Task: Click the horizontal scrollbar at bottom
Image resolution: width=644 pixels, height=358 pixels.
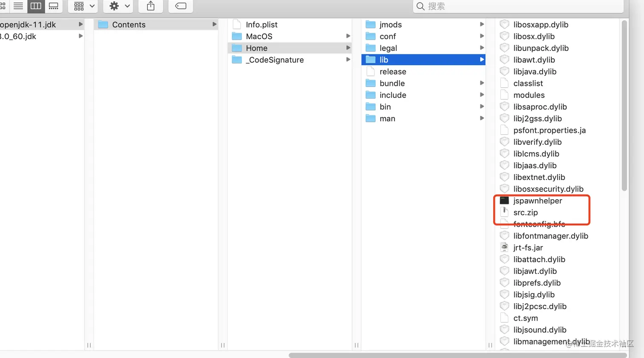Action: tap(458, 355)
